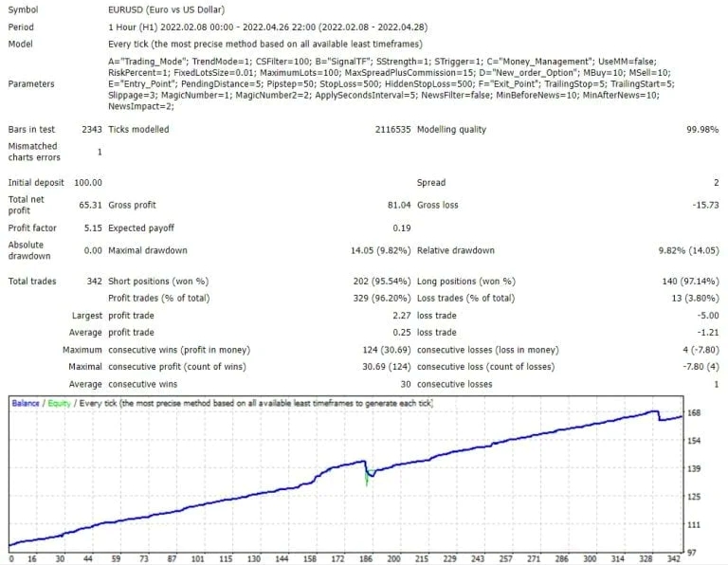Click the y-axis label 168

point(694,412)
